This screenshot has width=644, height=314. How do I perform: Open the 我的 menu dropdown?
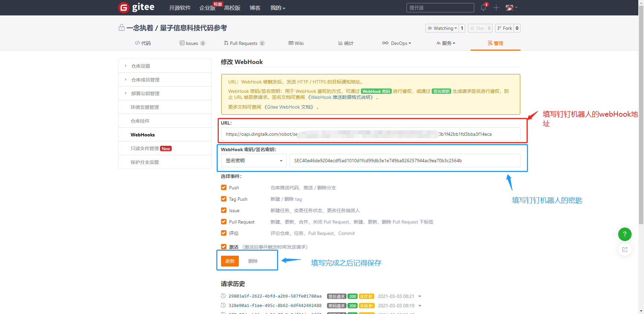pos(278,8)
